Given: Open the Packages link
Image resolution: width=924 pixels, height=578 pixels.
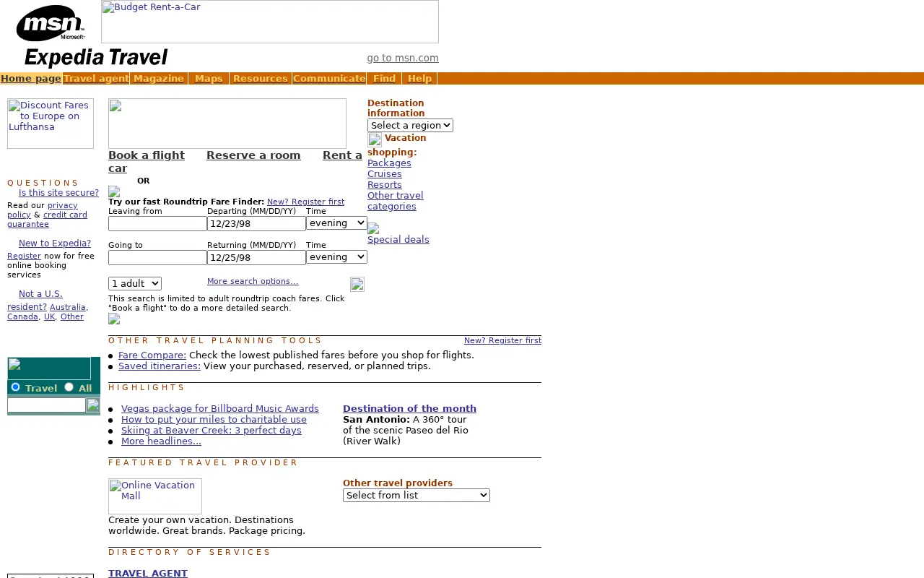Looking at the screenshot, I should pos(389,163).
